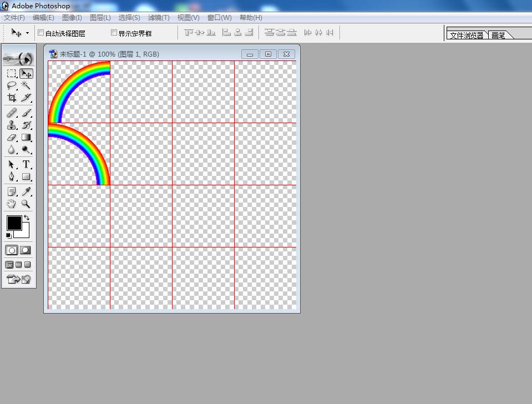Viewport: 532px width, 404px height.
Task: Select the Lasso tool
Action: pyautogui.click(x=12, y=85)
